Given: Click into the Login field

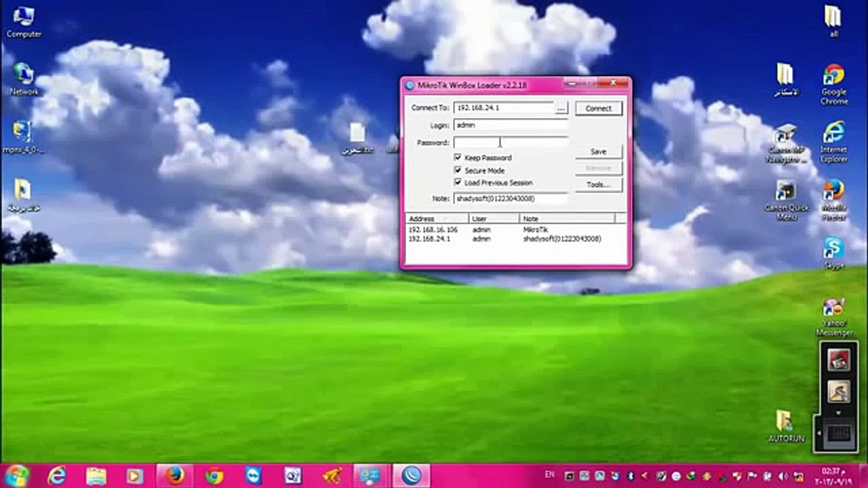Looking at the screenshot, I should click(511, 125).
